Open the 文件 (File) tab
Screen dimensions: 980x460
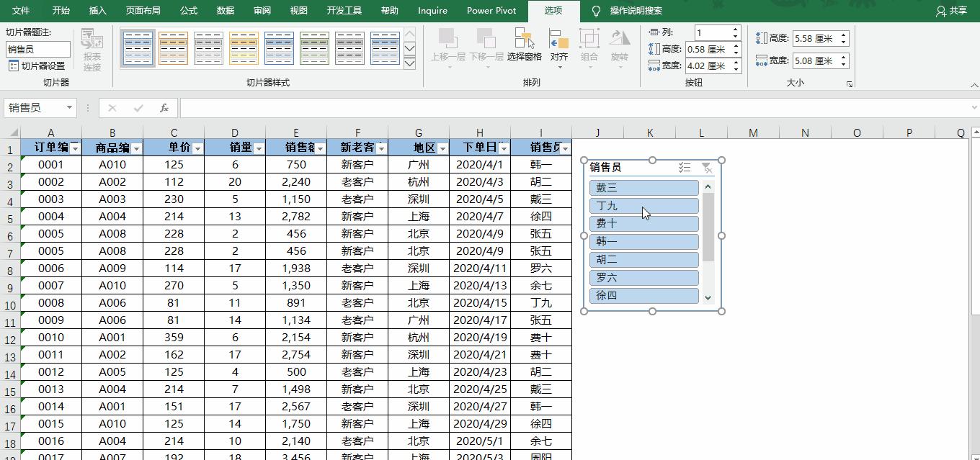[x=21, y=11]
